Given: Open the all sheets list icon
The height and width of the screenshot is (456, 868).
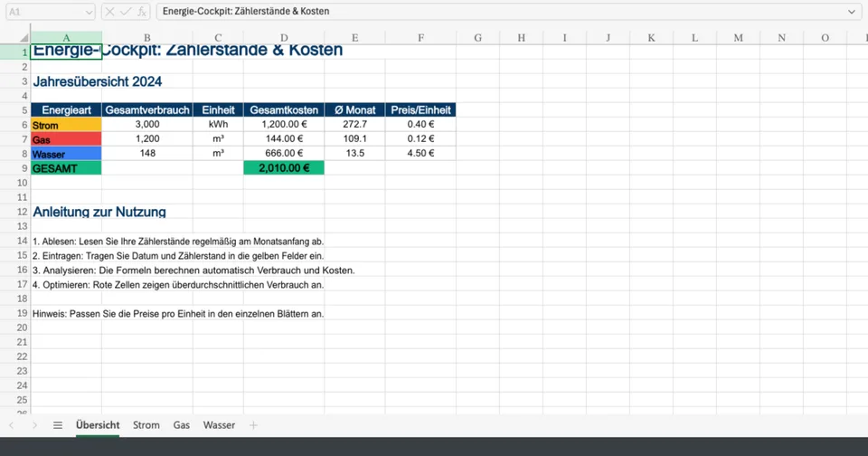Looking at the screenshot, I should point(58,425).
